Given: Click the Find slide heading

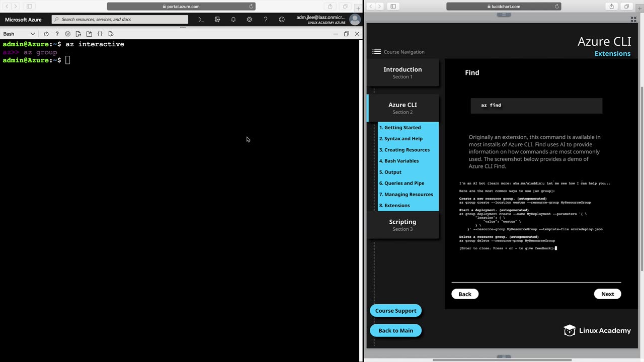Looking at the screenshot, I should [x=472, y=72].
